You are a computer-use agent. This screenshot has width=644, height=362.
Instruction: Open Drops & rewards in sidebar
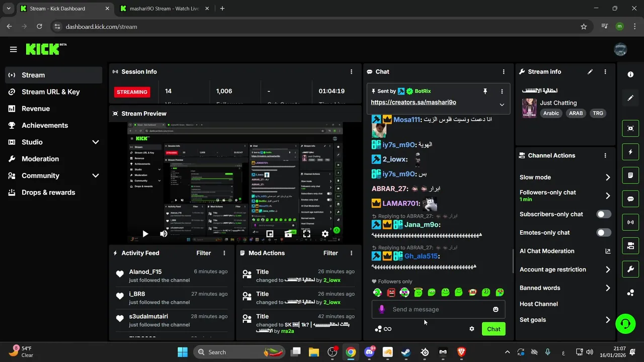point(54,193)
